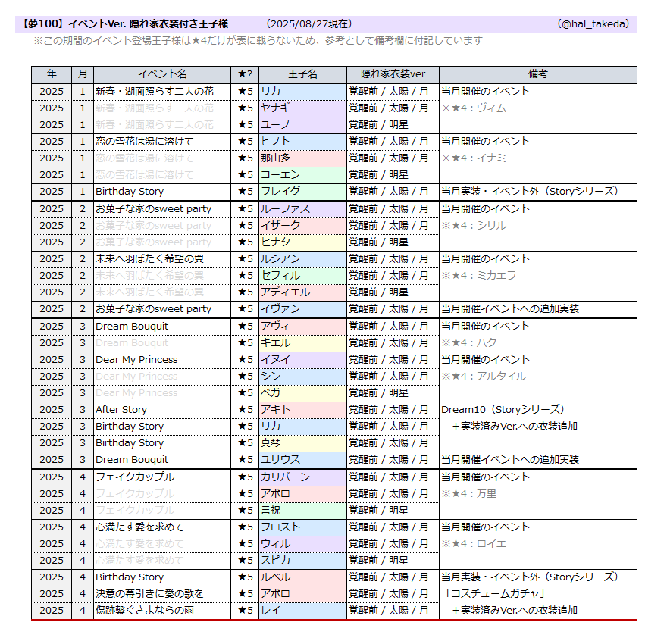Select the prince cell ヤナギ

pos(302,108)
